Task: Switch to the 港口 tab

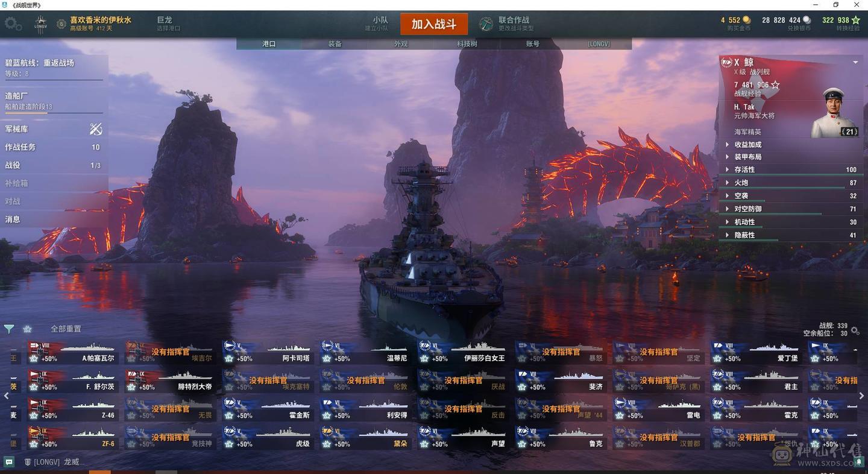Action: 269,44
